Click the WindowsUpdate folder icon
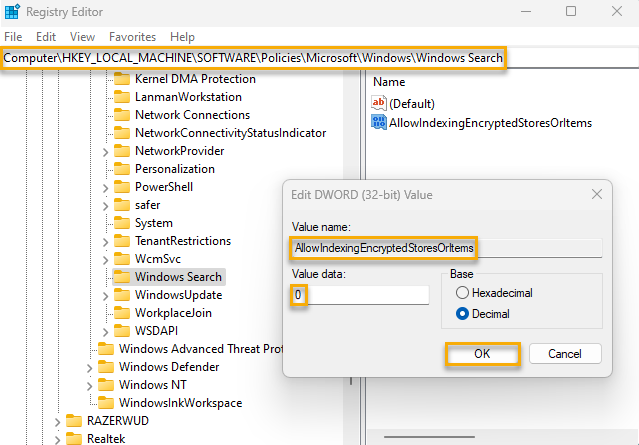The height and width of the screenshot is (445, 639). (122, 295)
